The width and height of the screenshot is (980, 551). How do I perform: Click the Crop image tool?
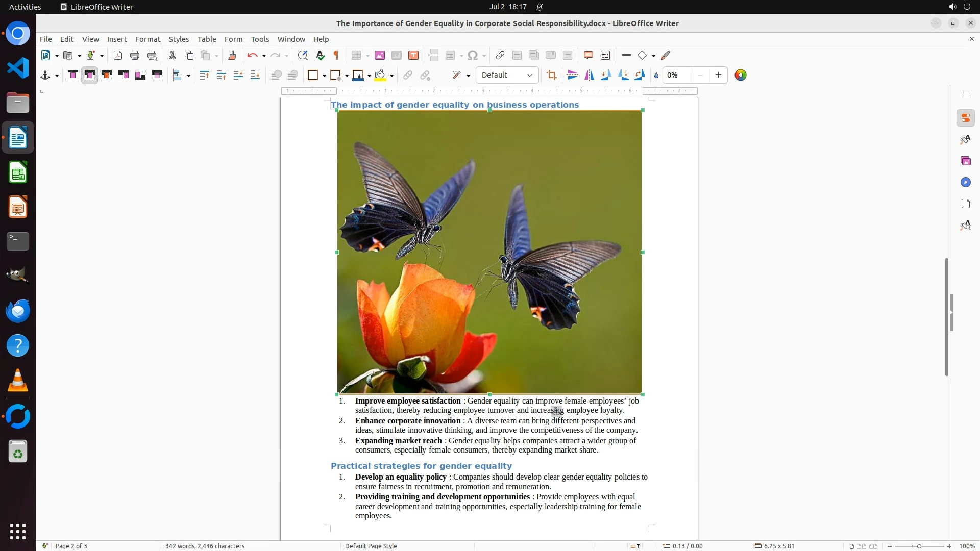(551, 76)
